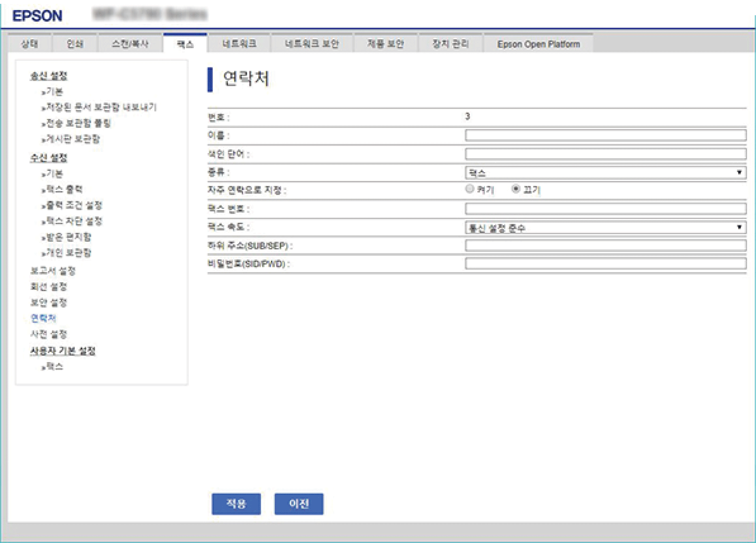Image resolution: width=756 pixels, height=543 pixels.
Task: Click the EPSON logo
Action: click(x=37, y=16)
